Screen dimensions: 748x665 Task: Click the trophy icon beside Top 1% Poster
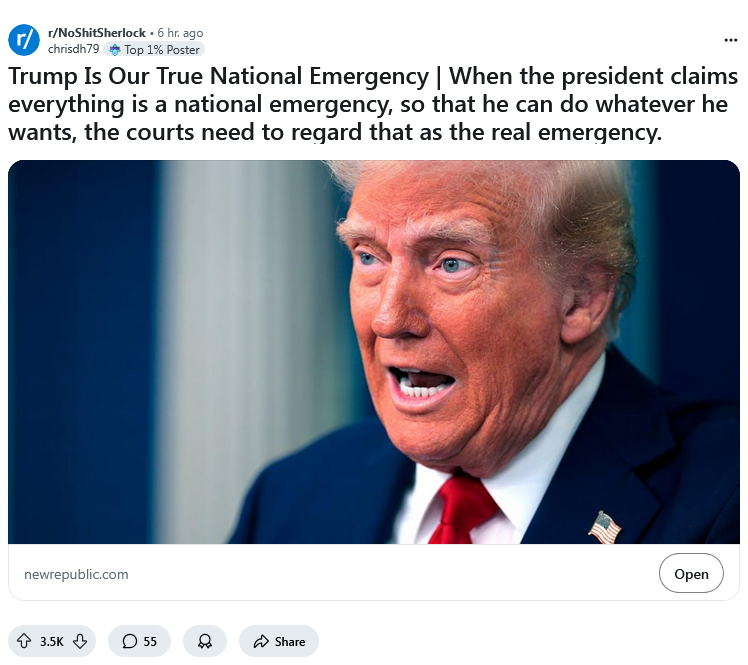[114, 50]
